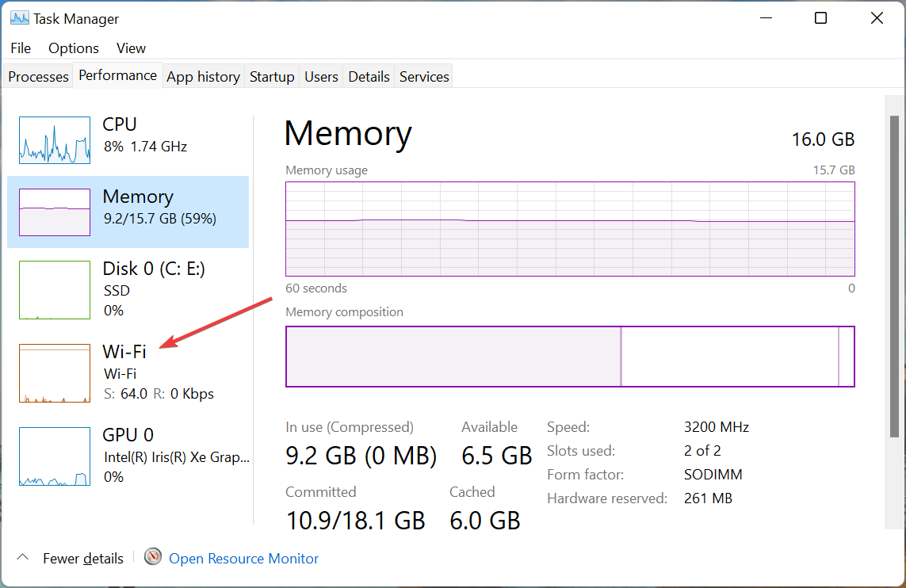Open the Services tab
The width and height of the screenshot is (906, 588).
click(x=424, y=77)
